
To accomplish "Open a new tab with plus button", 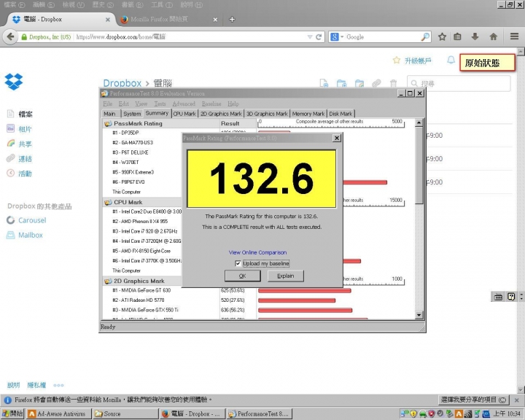I will pos(232,20).
